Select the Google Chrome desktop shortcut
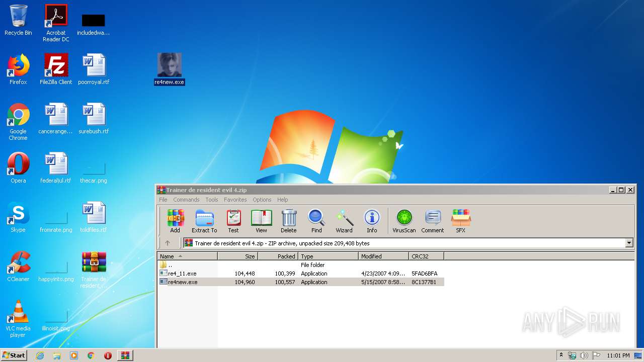Screen dimensions: 644x362 18,122
